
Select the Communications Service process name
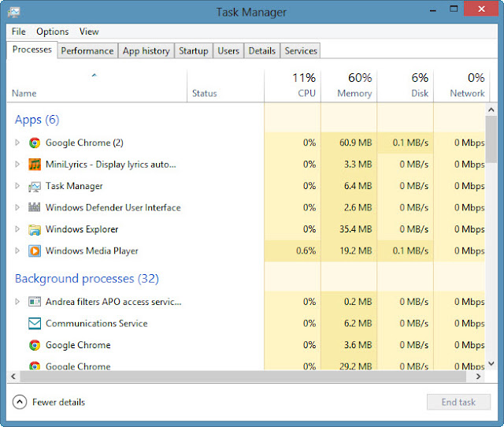click(97, 324)
